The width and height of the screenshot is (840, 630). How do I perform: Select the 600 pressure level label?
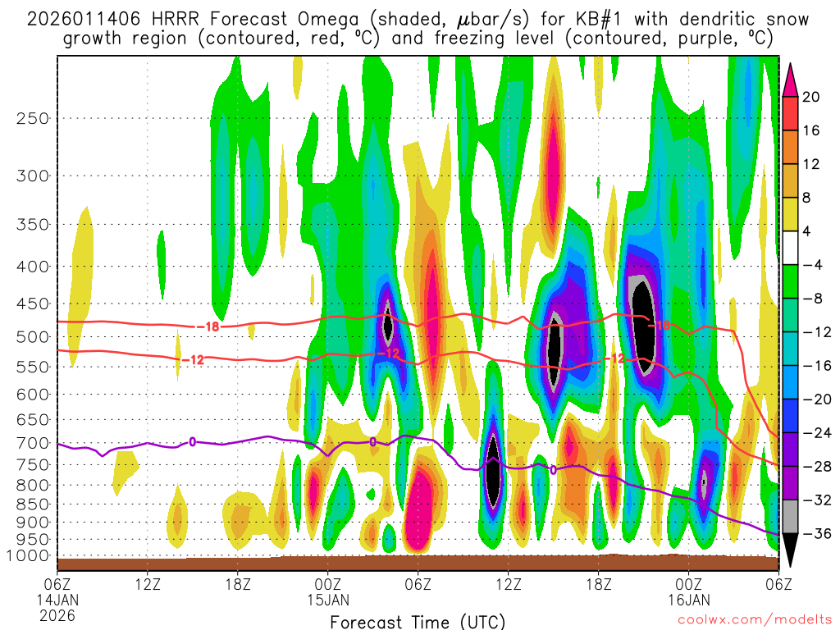[x=33, y=395]
